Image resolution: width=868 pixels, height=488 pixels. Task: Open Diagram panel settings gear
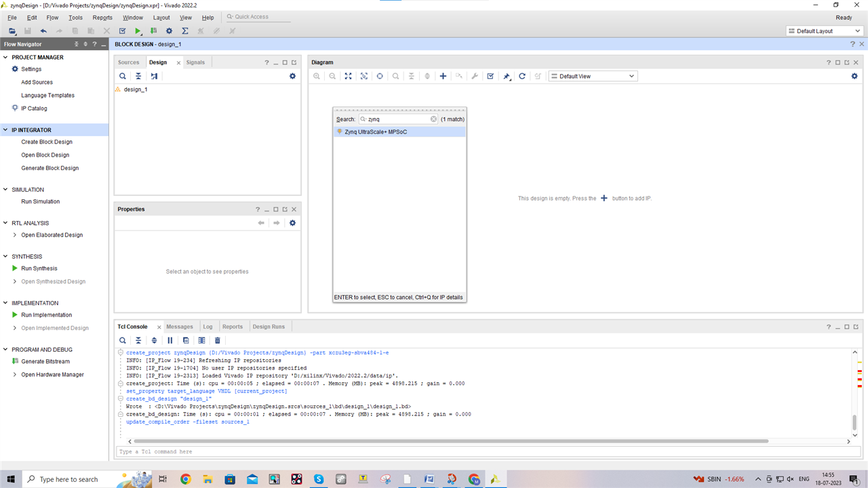854,76
